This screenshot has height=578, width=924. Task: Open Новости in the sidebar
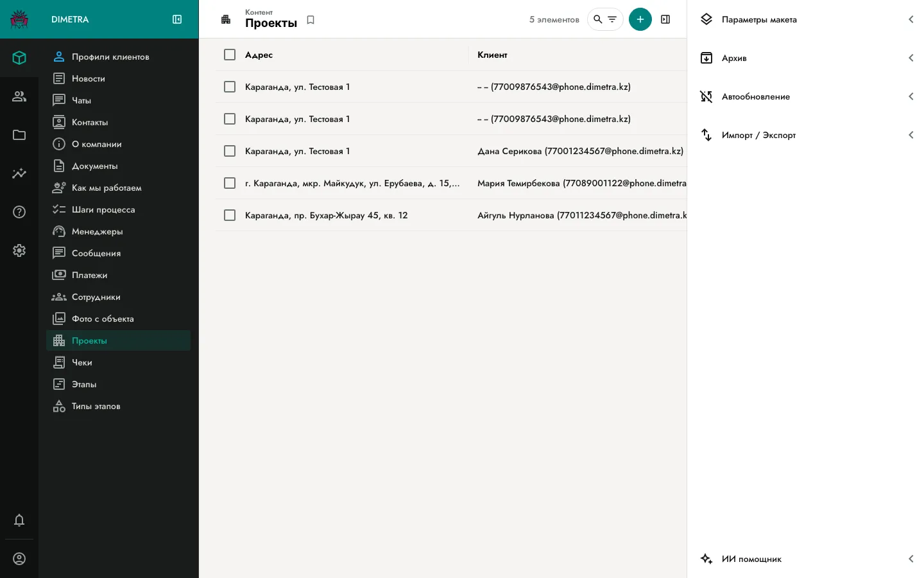point(119,78)
